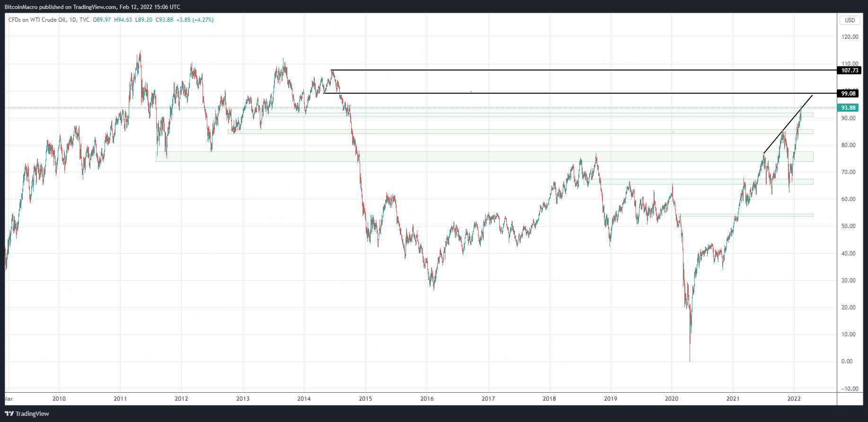Click the 120.00 price axis label
The width and height of the screenshot is (868, 422).
point(850,37)
